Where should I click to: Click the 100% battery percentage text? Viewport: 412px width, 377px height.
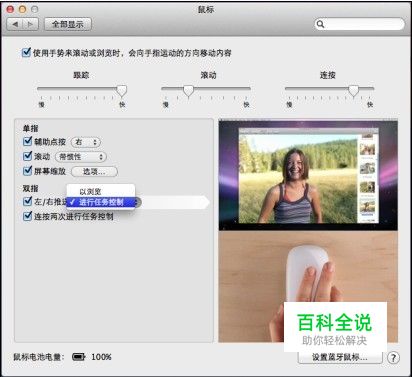(x=101, y=357)
